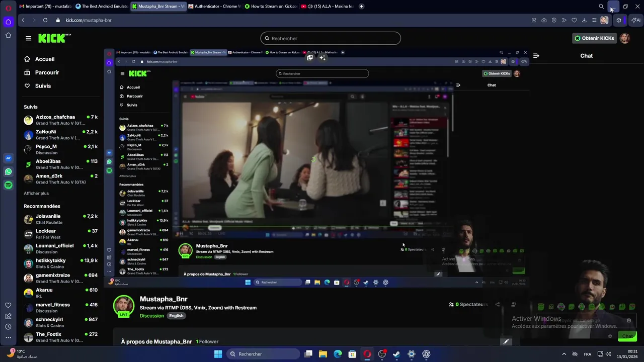644x362 pixels.
Task: Open Psyco_M channel in Suivis
Action: [x=60, y=149]
